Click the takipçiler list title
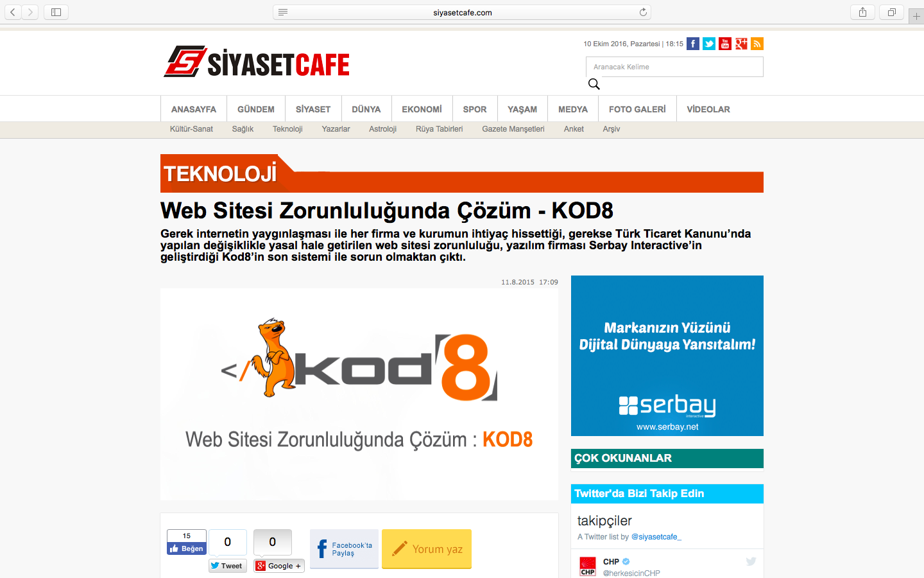The width and height of the screenshot is (924, 578). pyautogui.click(x=604, y=521)
